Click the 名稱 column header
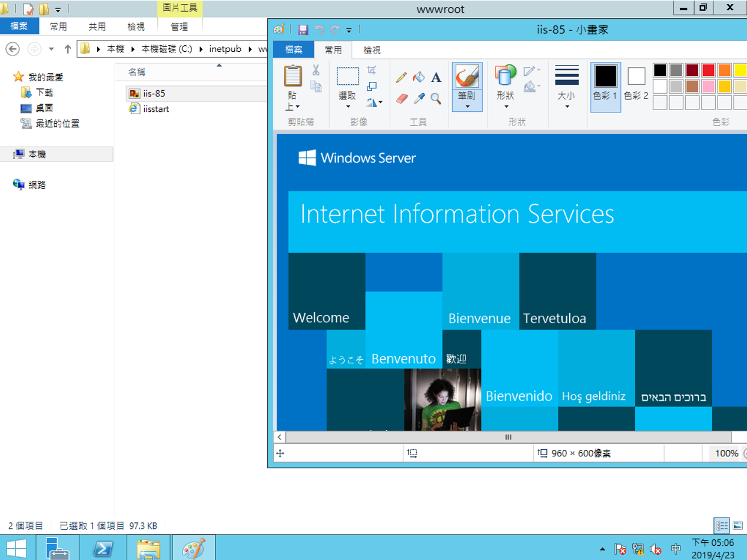Screen dimensions: 747x560 click(x=137, y=72)
